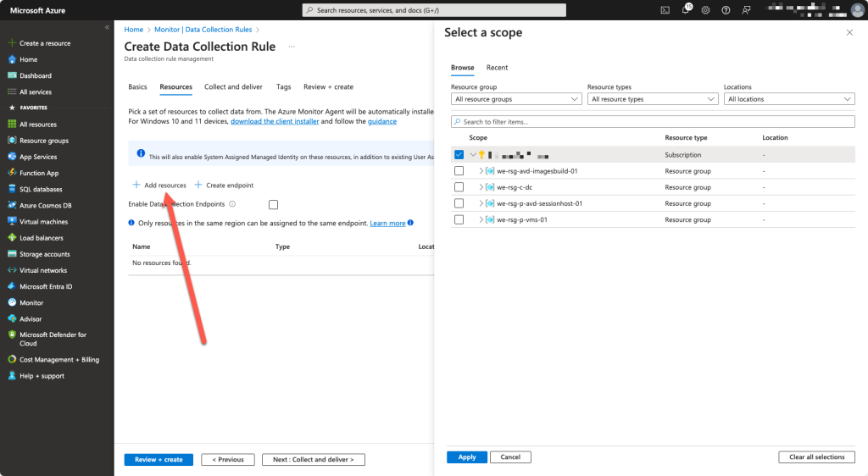Click the Search to filter items field
The height and width of the screenshot is (476, 868).
click(x=654, y=122)
